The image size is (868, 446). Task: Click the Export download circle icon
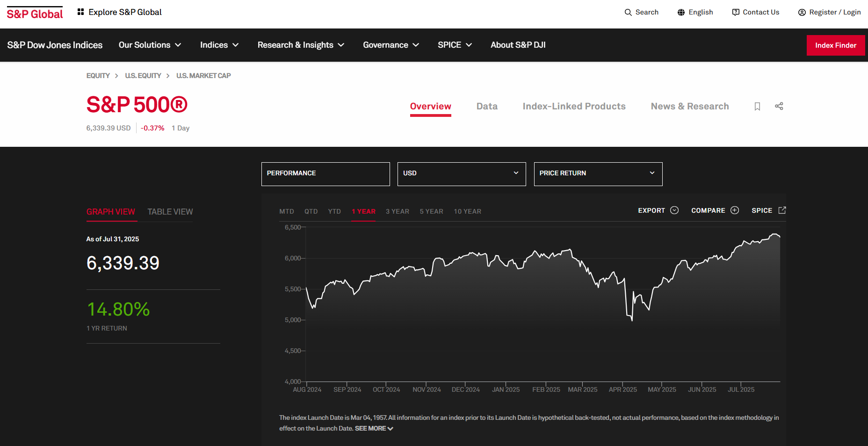click(674, 210)
